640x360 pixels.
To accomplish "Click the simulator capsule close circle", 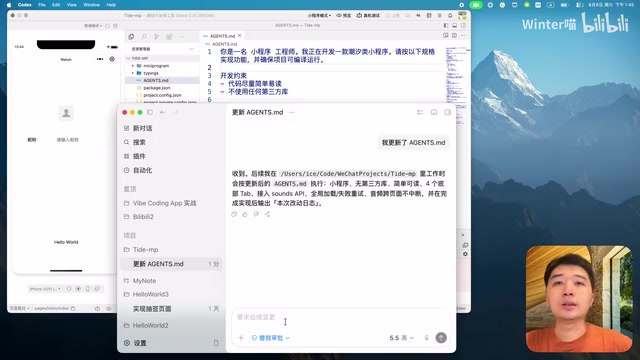I will pyautogui.click(x=112, y=59).
